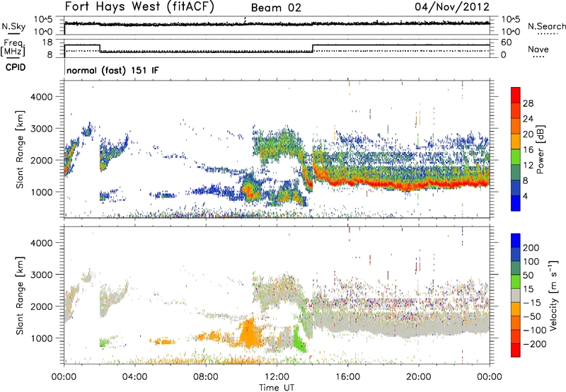
Task: Click the bright green velocity patch near 13:00 UT
Action: click(299, 340)
